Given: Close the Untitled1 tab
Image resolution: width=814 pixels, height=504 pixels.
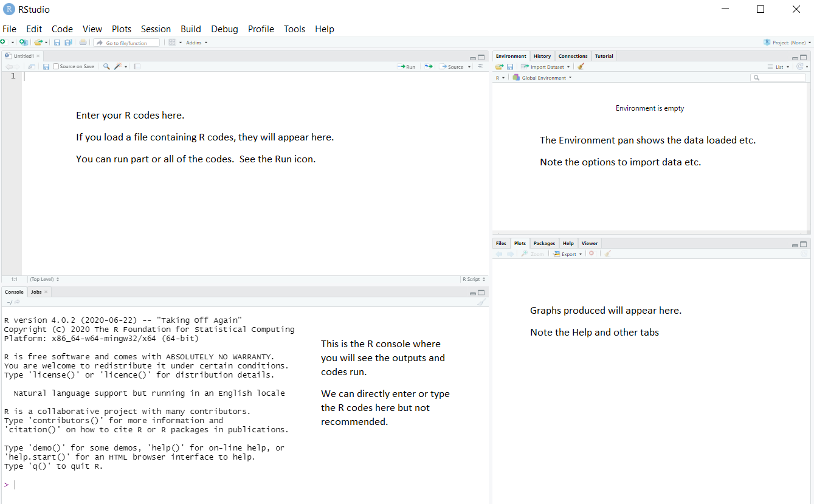Looking at the screenshot, I should (x=38, y=56).
